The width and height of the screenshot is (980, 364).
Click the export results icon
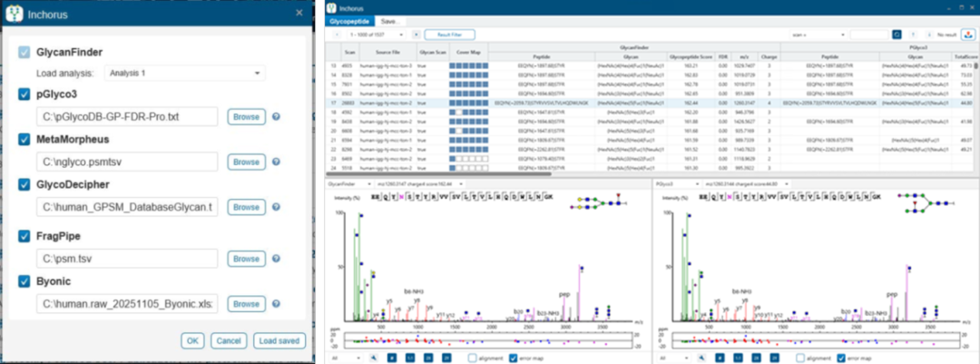968,34
